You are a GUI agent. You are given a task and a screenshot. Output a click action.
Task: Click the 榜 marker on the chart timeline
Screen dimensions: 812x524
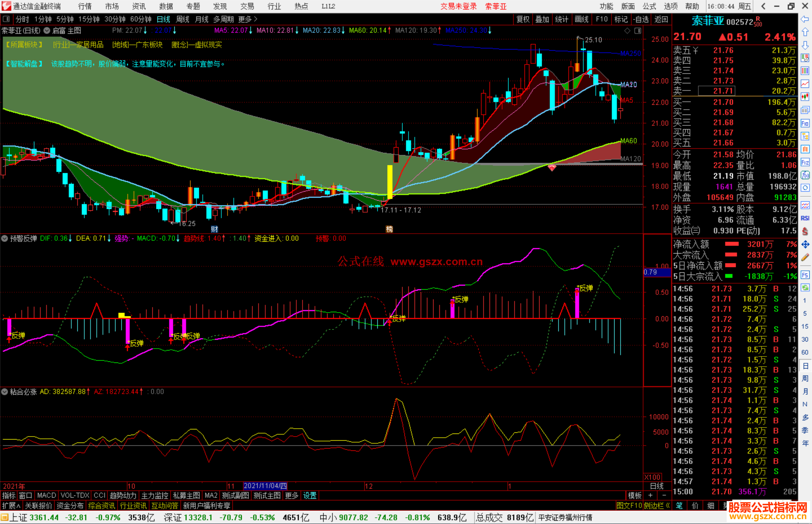pos(389,229)
